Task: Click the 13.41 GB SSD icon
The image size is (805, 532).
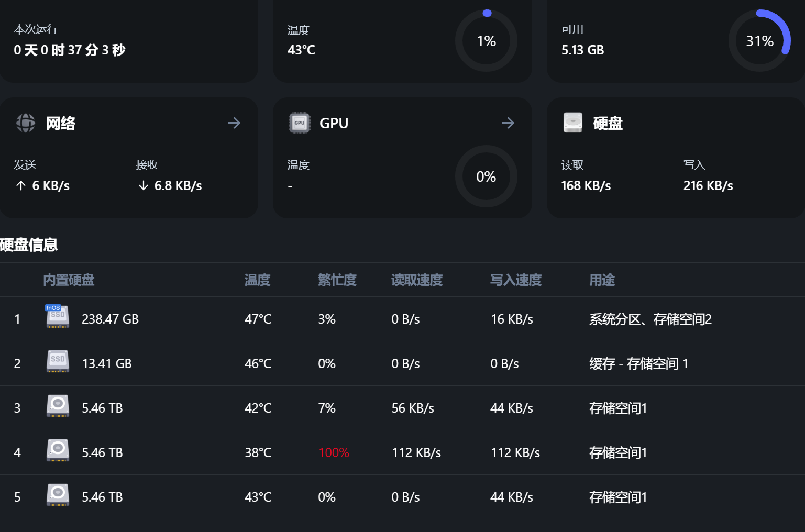Action: click(x=58, y=361)
